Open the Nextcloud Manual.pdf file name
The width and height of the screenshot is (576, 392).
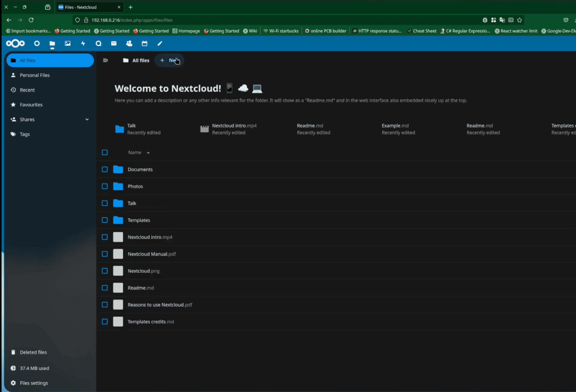click(x=152, y=254)
